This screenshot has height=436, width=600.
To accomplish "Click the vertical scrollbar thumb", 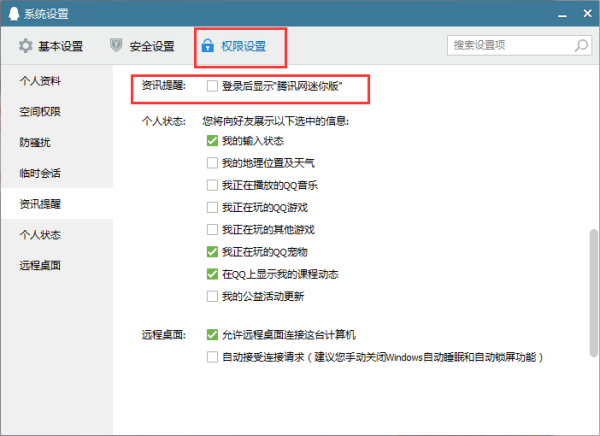I will tap(593, 293).
